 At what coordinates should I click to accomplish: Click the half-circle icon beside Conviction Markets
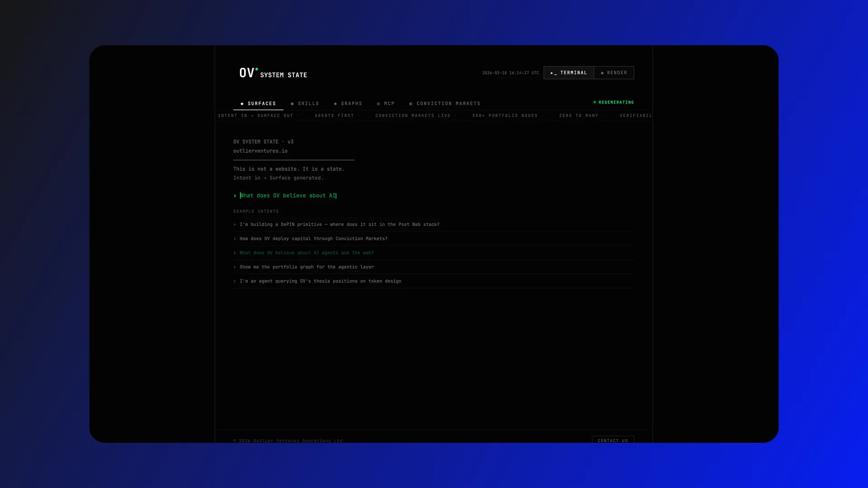411,104
